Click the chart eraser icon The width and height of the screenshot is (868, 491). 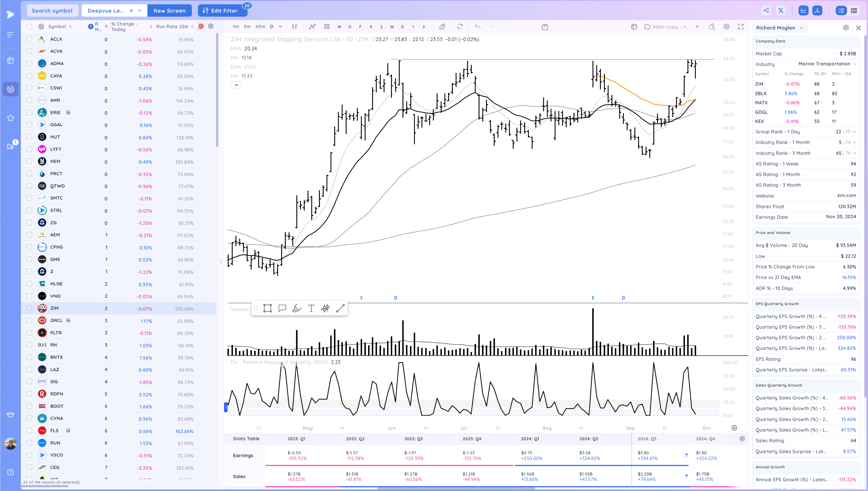[442, 27]
